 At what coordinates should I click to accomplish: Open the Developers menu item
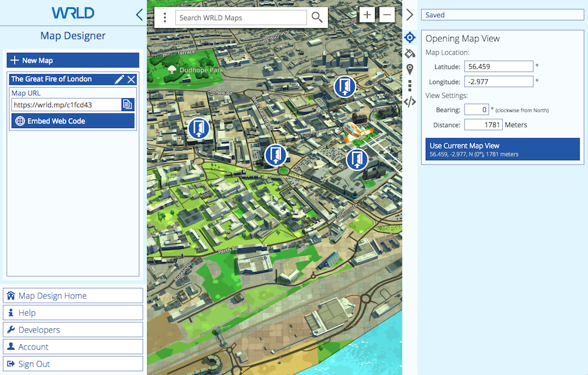73,330
